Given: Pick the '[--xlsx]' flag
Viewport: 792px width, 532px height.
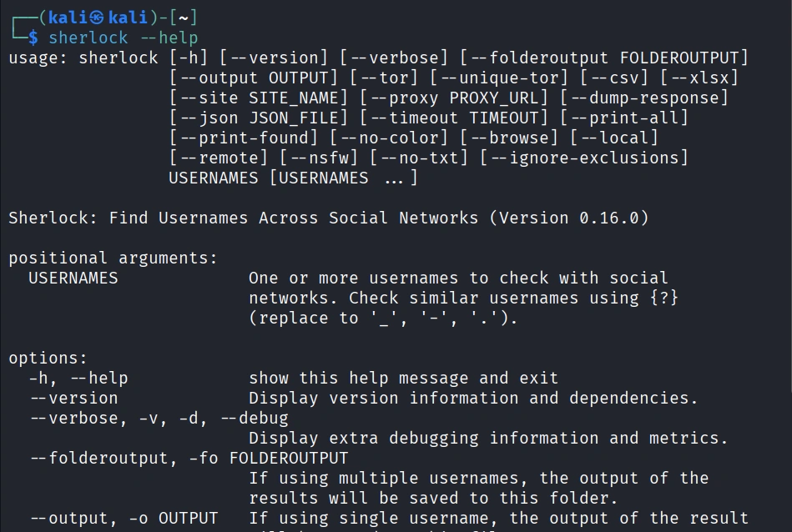Looking at the screenshot, I should click(699, 78).
